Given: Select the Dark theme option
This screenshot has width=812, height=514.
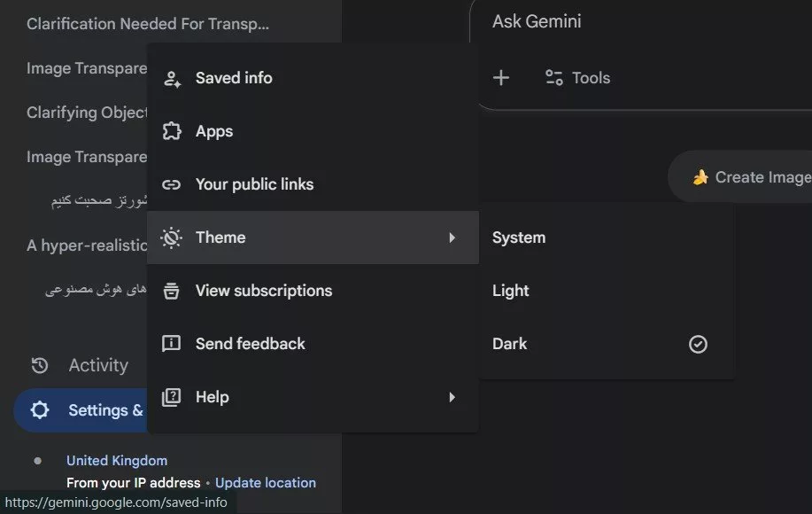Looking at the screenshot, I should coord(510,344).
